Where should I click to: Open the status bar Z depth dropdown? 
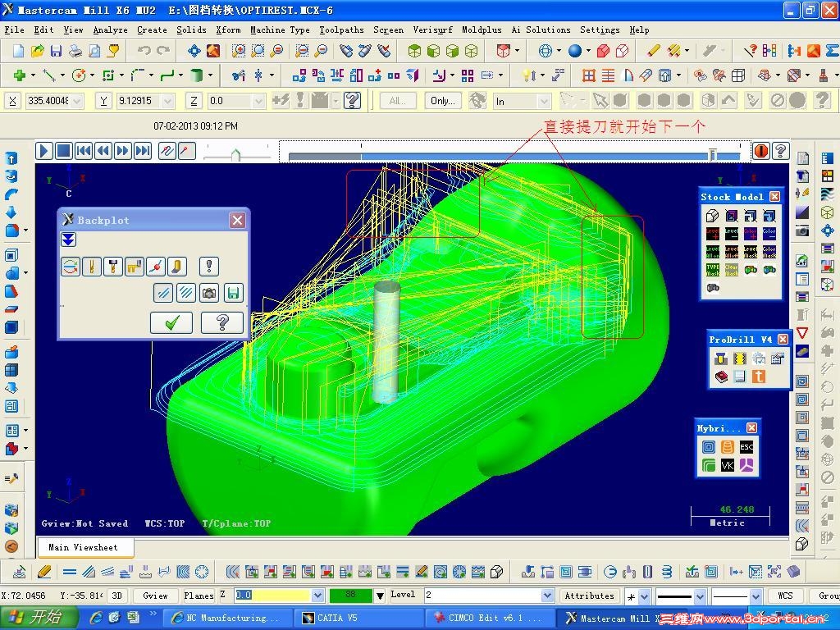click(317, 596)
